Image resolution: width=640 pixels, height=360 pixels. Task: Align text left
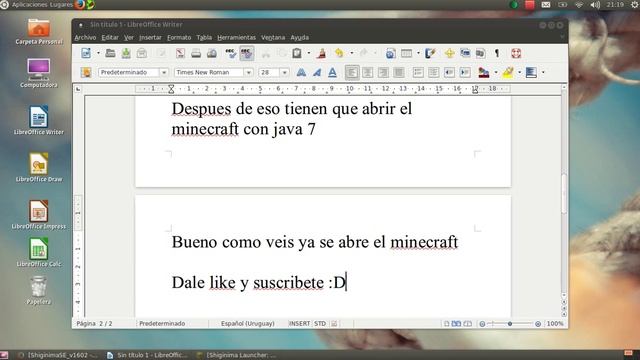(x=352, y=72)
